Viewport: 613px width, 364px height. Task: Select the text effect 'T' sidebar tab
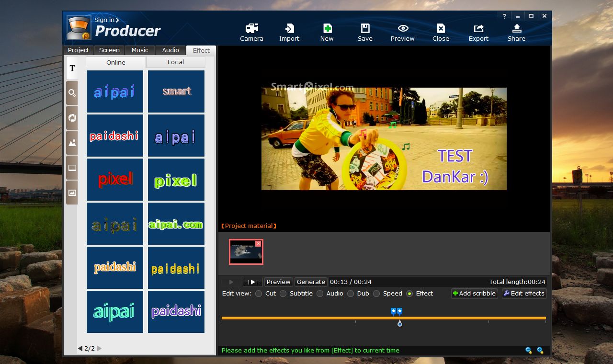tap(72, 68)
